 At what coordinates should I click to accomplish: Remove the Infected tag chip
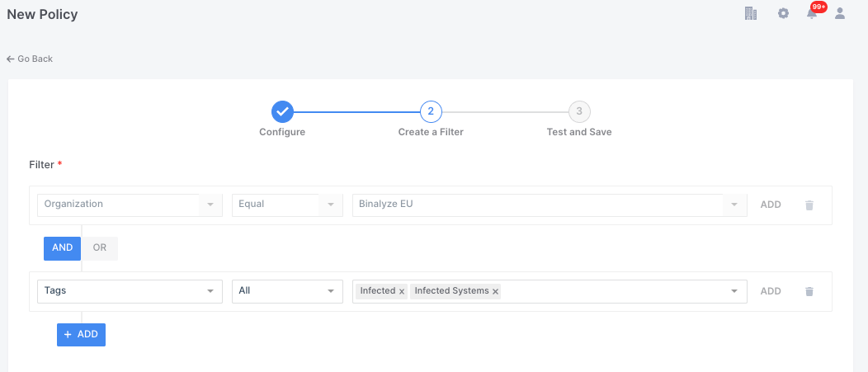(402, 291)
